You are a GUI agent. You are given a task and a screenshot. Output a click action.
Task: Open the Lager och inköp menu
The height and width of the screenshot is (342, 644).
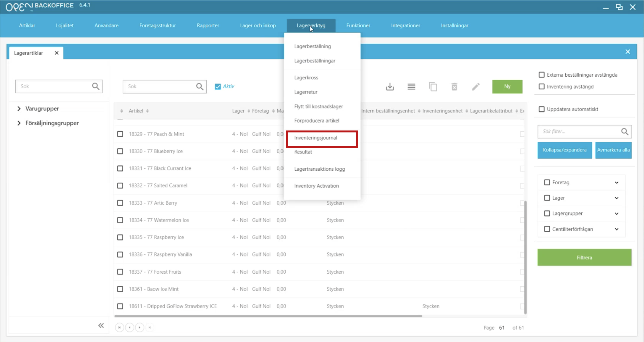click(258, 25)
